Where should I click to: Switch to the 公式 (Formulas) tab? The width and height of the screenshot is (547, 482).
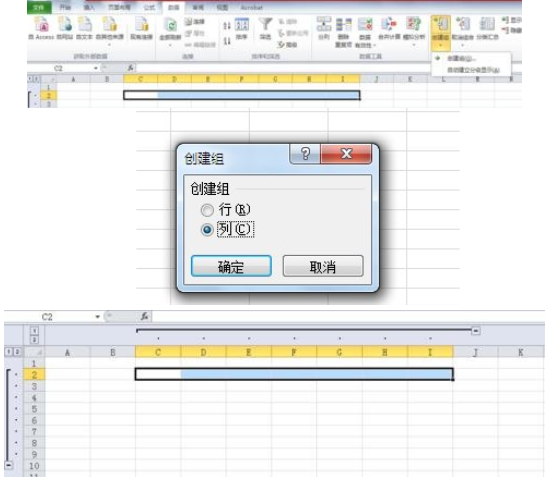tap(149, 7)
